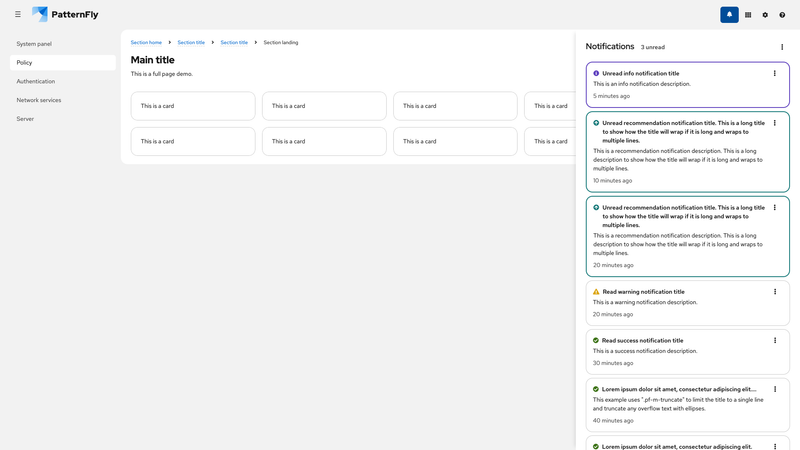
Task: Select Authentication in sidebar navigation
Action: tap(36, 81)
